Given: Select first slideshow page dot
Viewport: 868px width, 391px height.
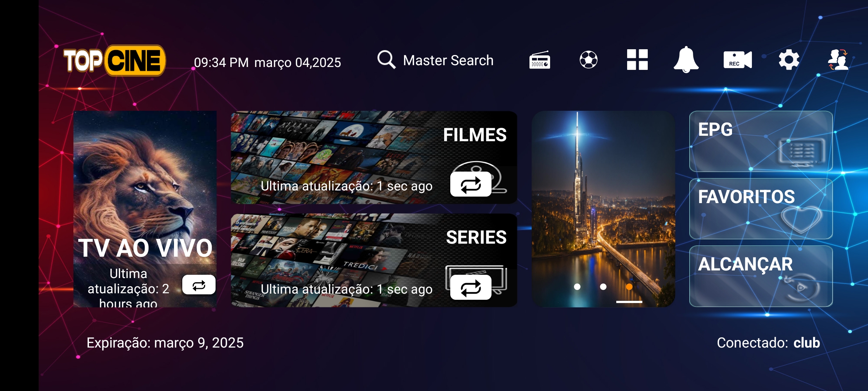Looking at the screenshot, I should pyautogui.click(x=577, y=287).
